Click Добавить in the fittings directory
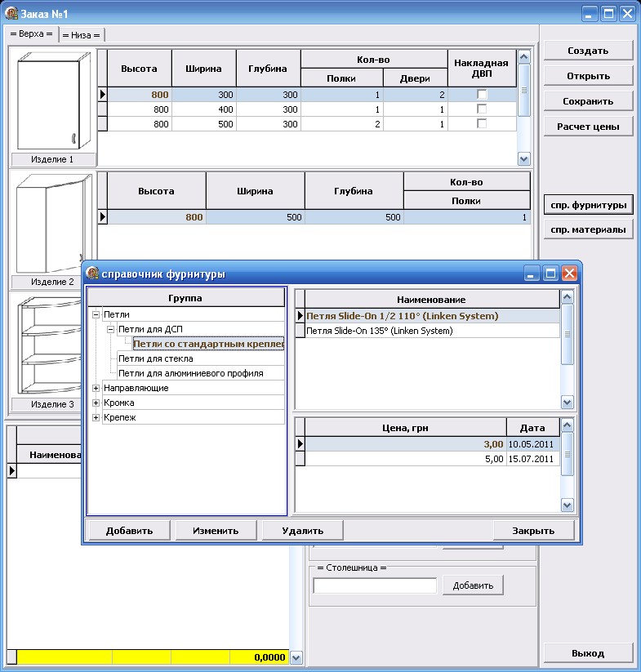 point(129,531)
